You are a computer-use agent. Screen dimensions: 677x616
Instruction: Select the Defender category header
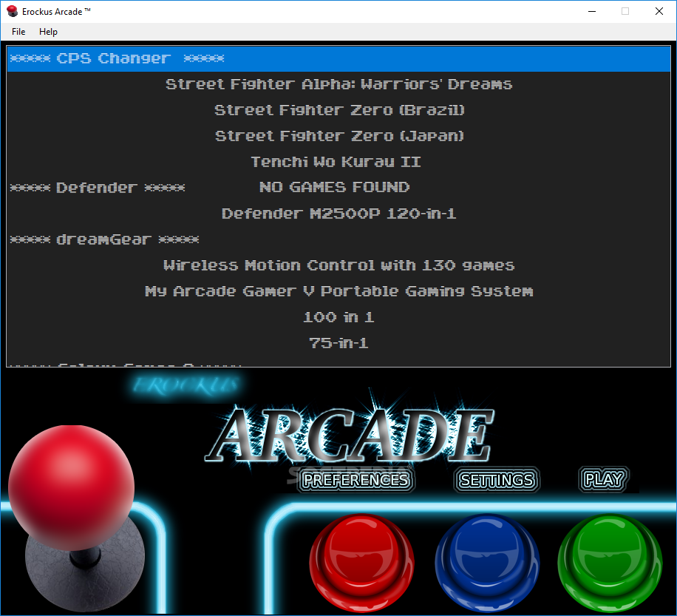pos(98,188)
